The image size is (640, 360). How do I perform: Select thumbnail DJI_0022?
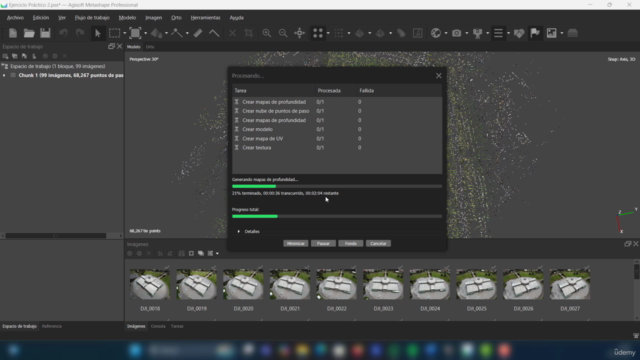(336, 284)
